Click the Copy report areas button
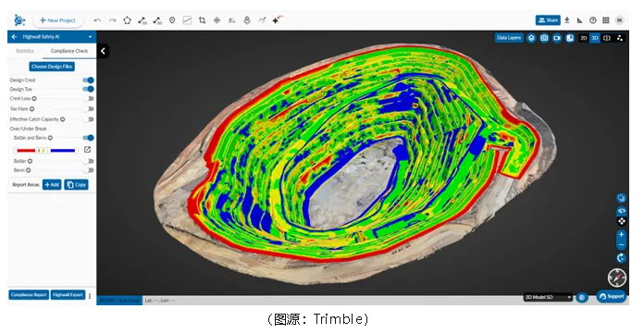This screenshot has height=334, width=644. pyautogui.click(x=77, y=185)
